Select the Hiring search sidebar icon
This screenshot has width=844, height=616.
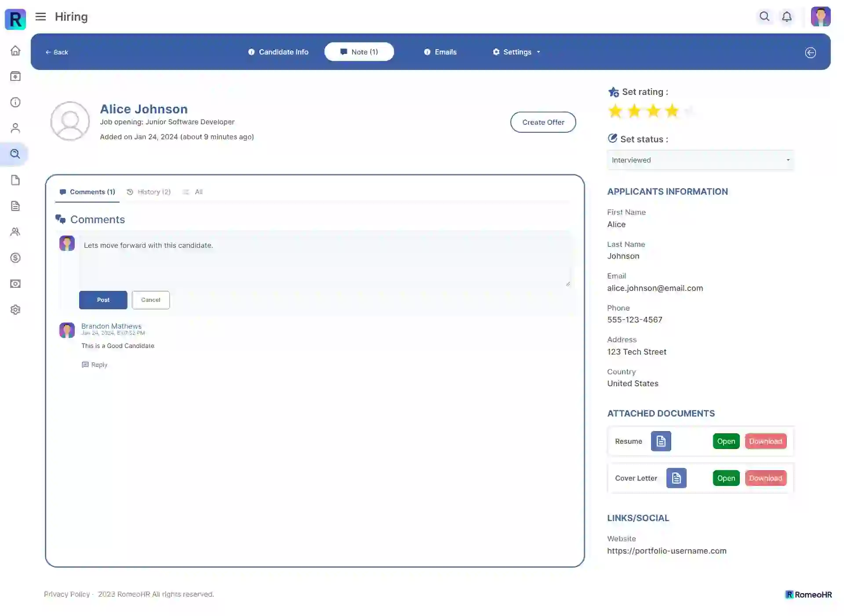[x=15, y=154]
